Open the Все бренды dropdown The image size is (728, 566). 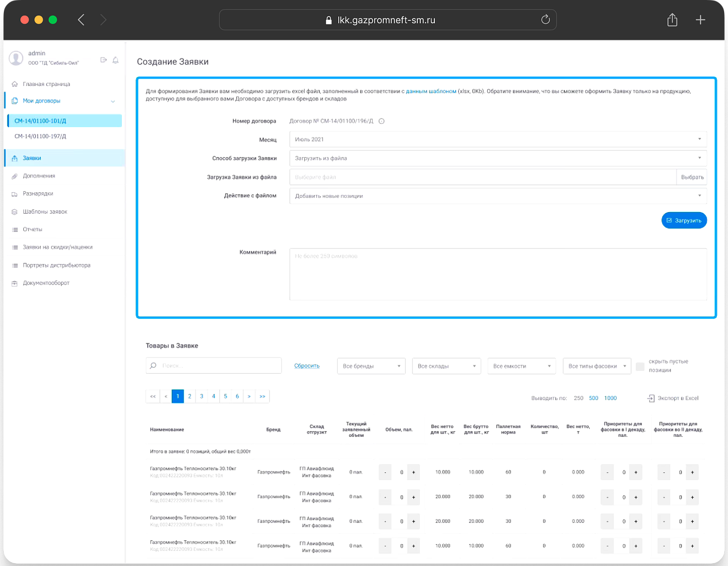coord(371,366)
